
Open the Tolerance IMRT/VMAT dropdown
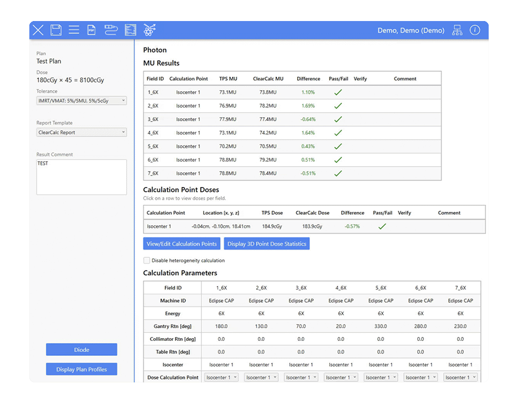click(81, 101)
